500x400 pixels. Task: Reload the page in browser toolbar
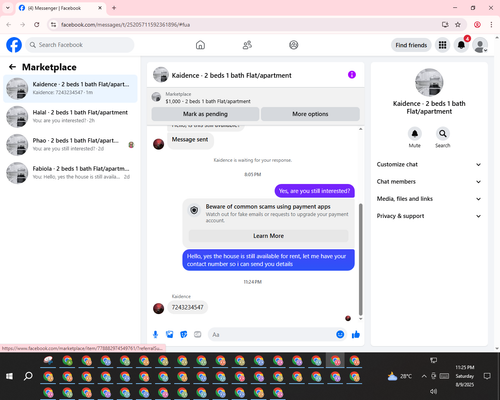(37, 25)
